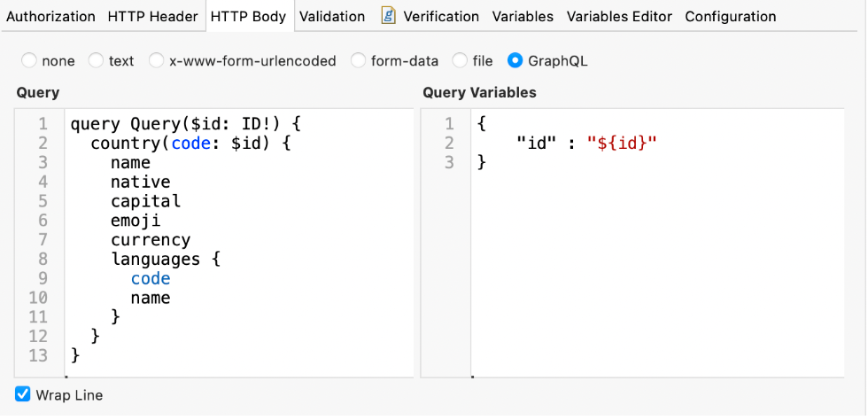Click the 'native' field in the query
The image size is (868, 420).
pos(141,182)
